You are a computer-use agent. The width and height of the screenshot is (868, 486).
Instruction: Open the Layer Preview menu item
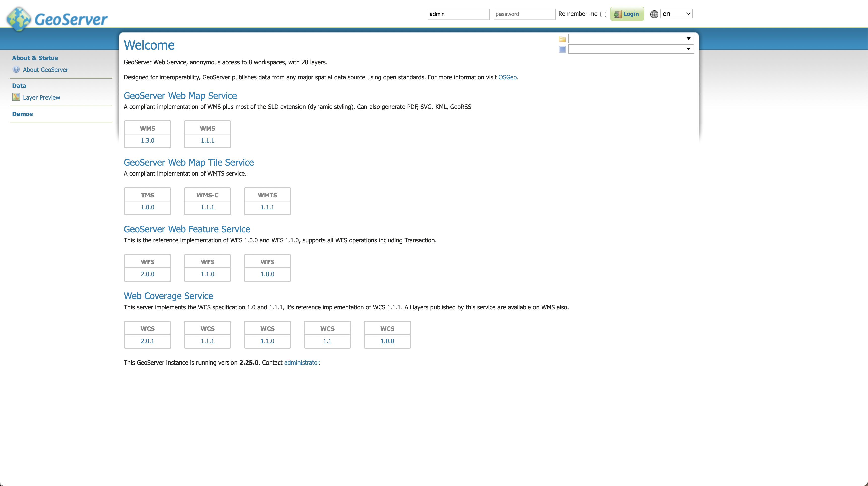click(42, 98)
